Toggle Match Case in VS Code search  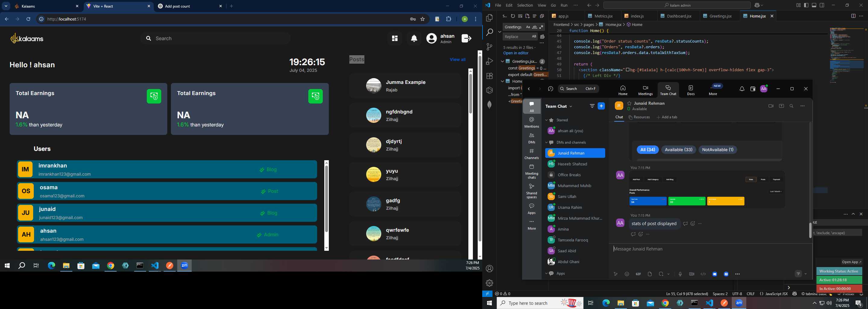pos(528,27)
